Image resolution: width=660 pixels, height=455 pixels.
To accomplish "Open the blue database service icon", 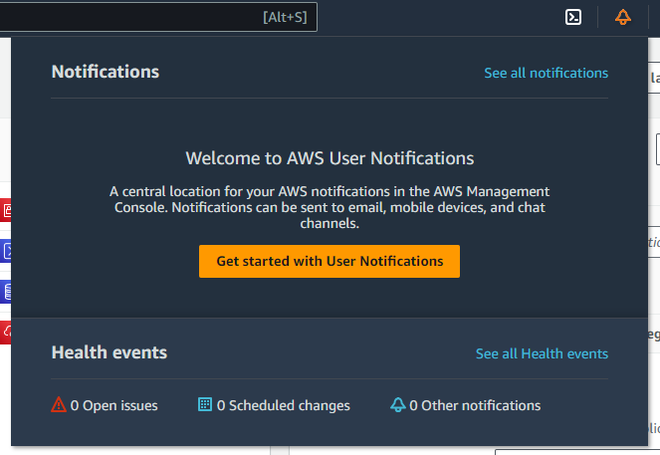I will pyautogui.click(x=6, y=292).
